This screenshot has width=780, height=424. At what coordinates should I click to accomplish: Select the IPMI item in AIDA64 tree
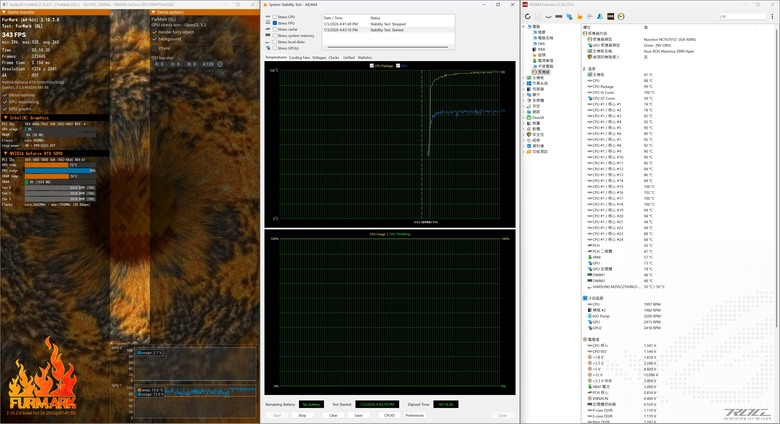coord(541,49)
